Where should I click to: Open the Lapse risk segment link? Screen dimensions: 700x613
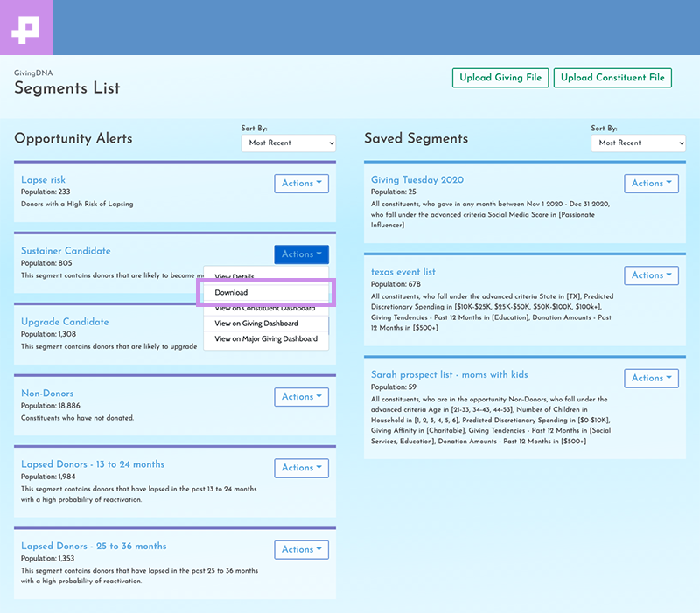(43, 180)
